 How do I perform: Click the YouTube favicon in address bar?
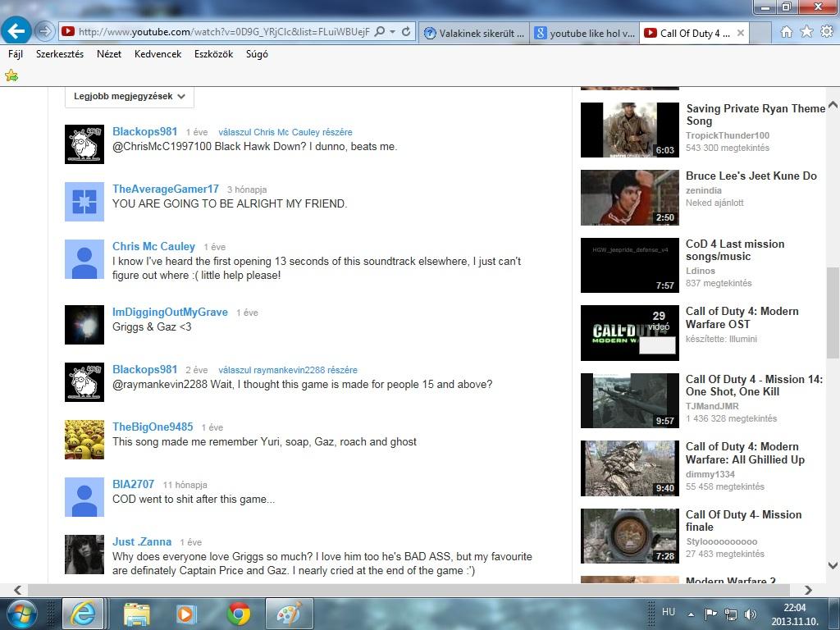68,32
